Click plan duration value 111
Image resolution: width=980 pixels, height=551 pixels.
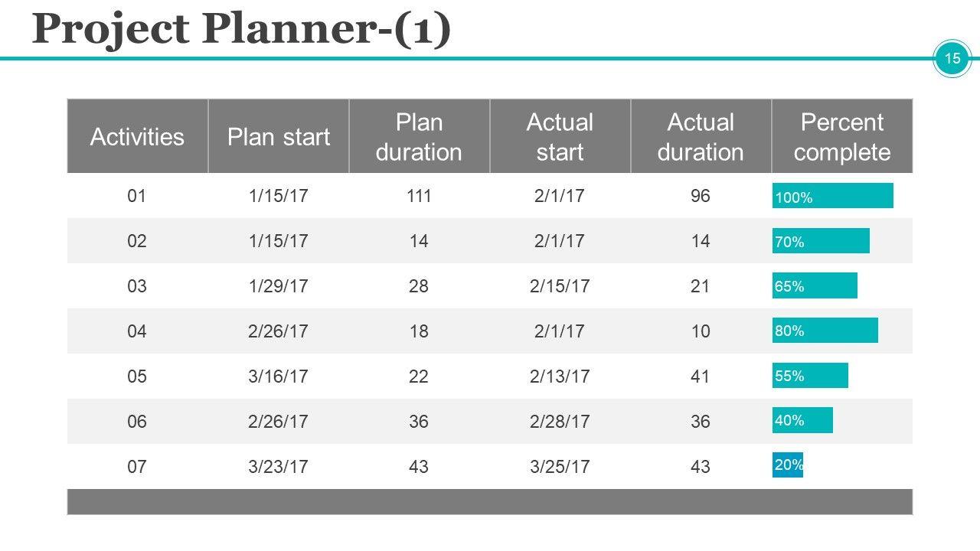[x=419, y=197]
